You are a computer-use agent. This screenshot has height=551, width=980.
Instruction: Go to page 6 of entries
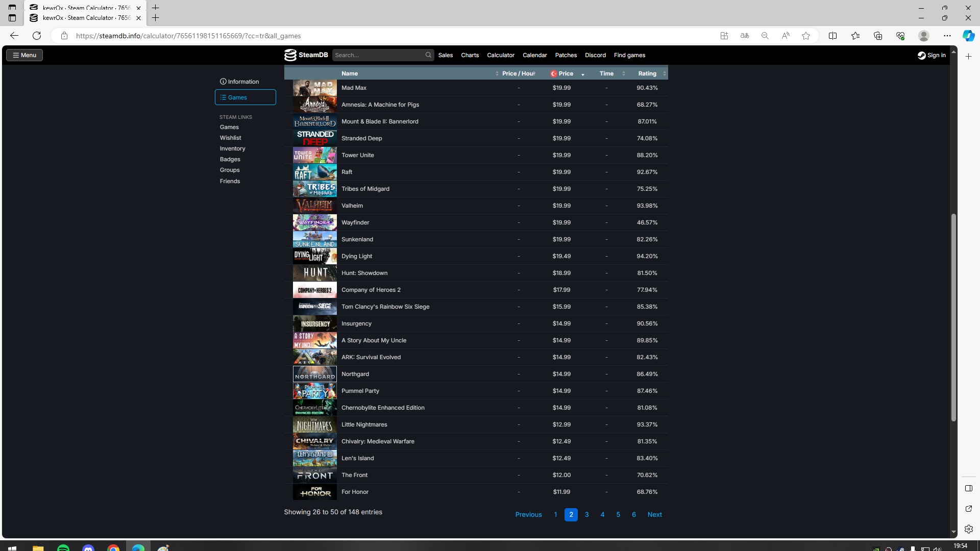tap(633, 515)
